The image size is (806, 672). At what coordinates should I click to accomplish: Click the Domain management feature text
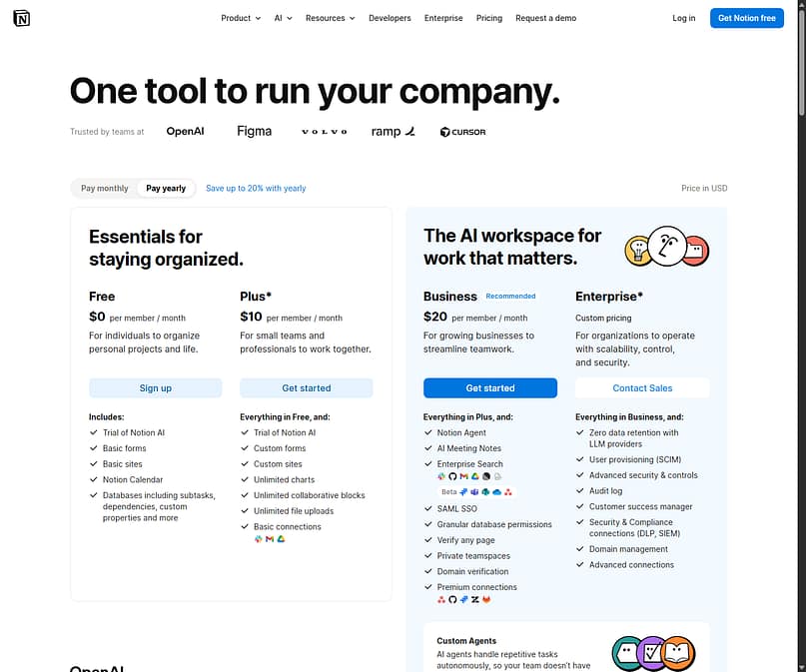pos(628,549)
